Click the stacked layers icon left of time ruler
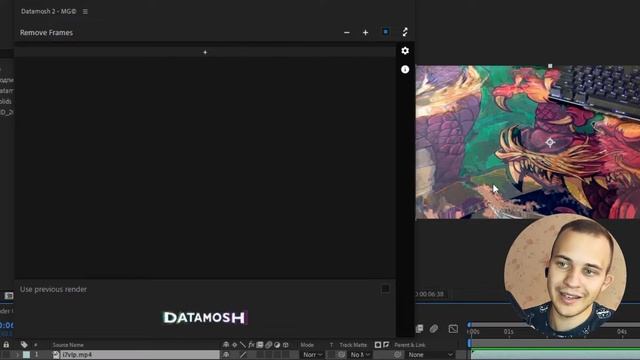Image resolution: width=640 pixels, height=360 pixels. click(x=420, y=329)
